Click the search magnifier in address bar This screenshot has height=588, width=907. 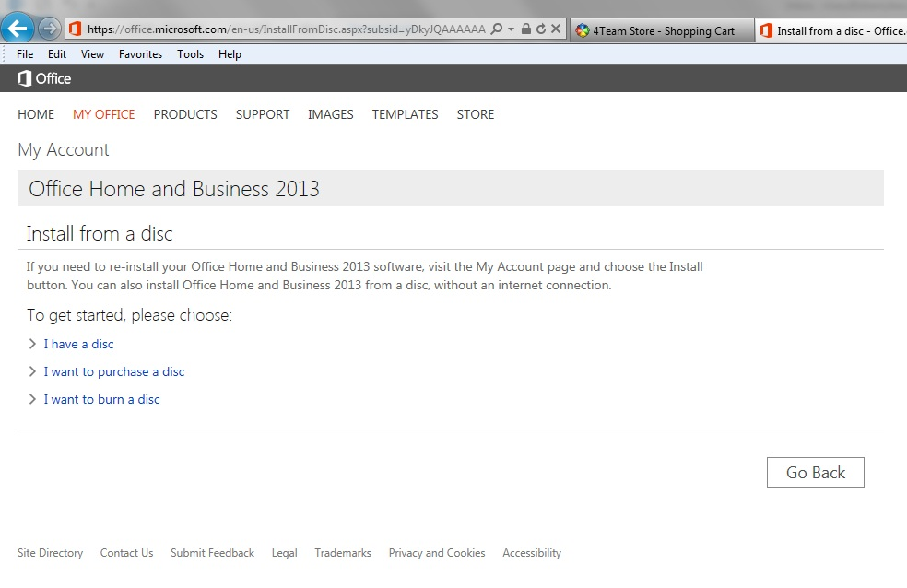tap(497, 29)
